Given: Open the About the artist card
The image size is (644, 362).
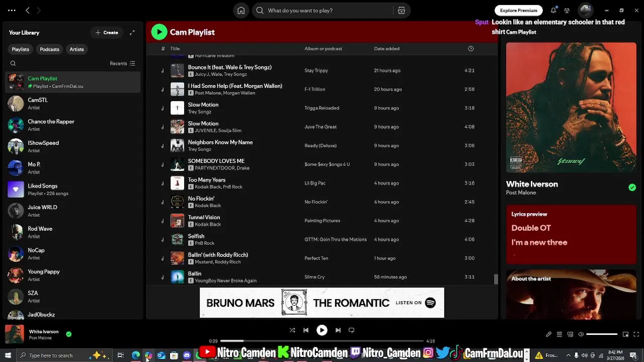Looking at the screenshot, I should [x=571, y=295].
